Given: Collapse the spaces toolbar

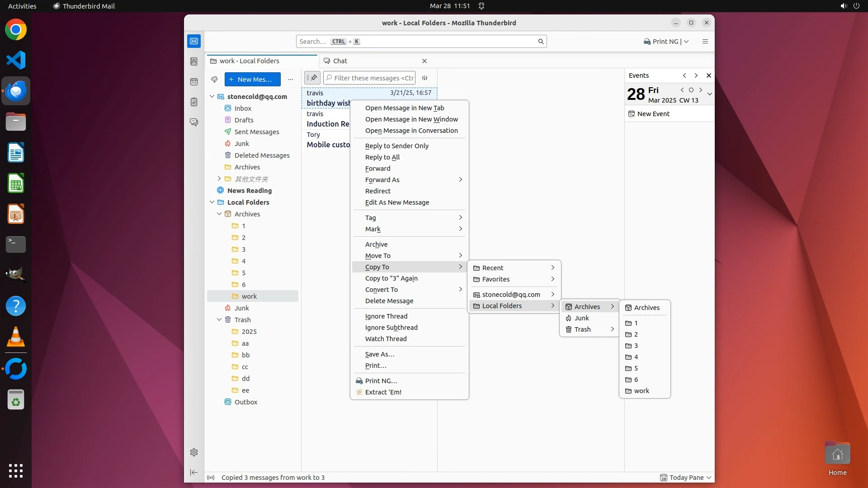Looking at the screenshot, I should pyautogui.click(x=194, y=472).
